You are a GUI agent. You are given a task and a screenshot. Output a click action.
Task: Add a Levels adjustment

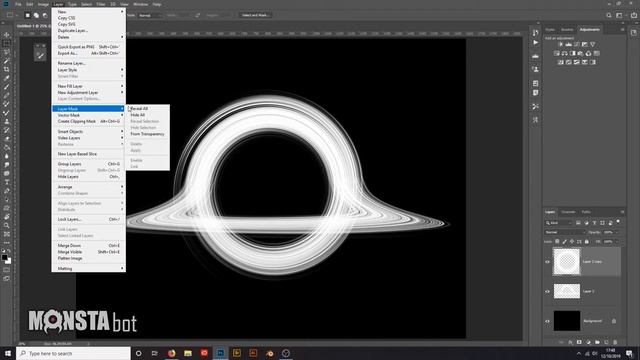click(569, 44)
